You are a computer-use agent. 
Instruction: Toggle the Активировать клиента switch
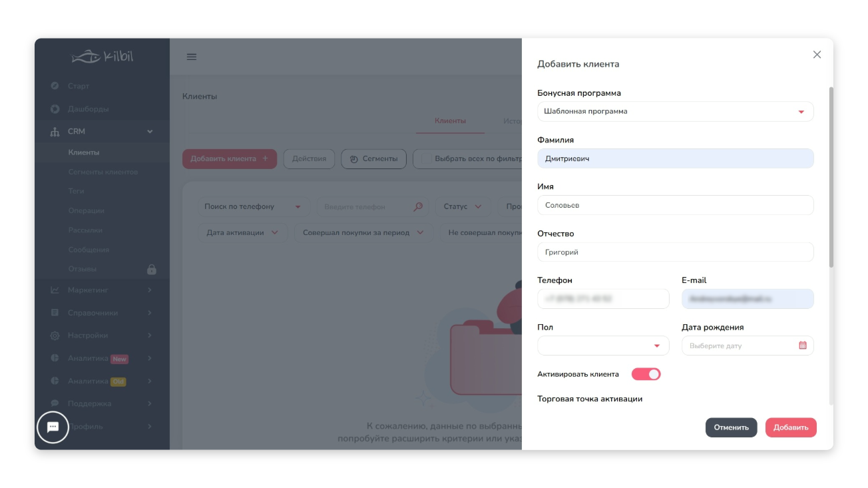click(x=646, y=374)
